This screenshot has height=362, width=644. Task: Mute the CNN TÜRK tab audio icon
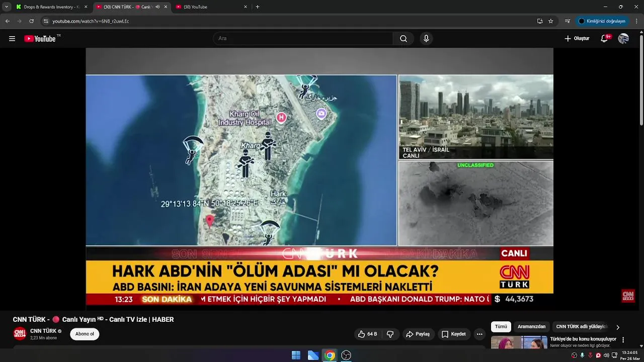(x=157, y=7)
